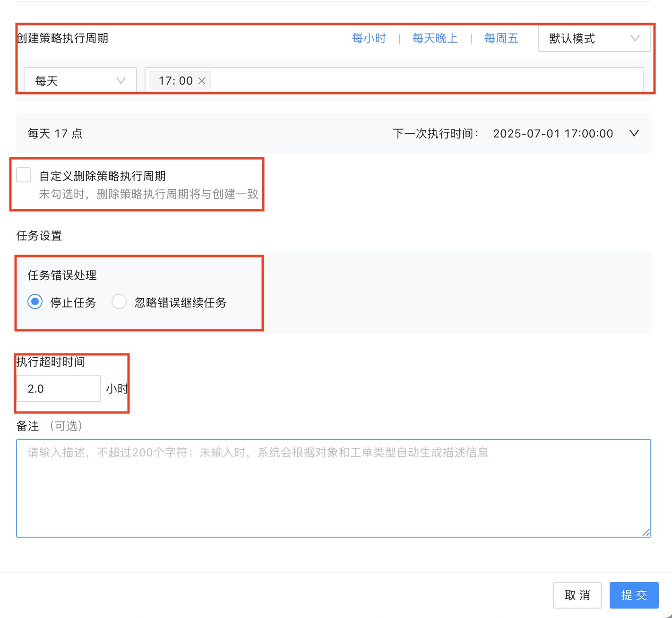Enable 自定义删除策略执行周期 checkbox

(24, 175)
